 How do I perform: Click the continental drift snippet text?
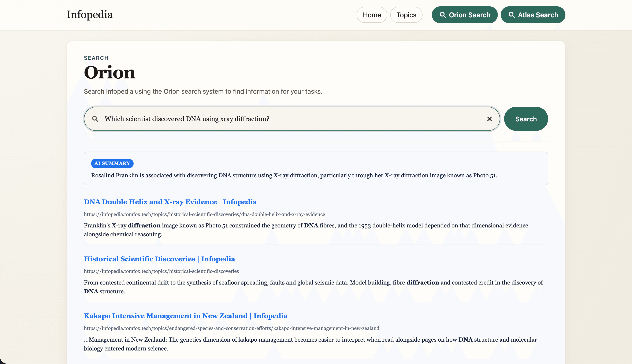[x=313, y=287]
